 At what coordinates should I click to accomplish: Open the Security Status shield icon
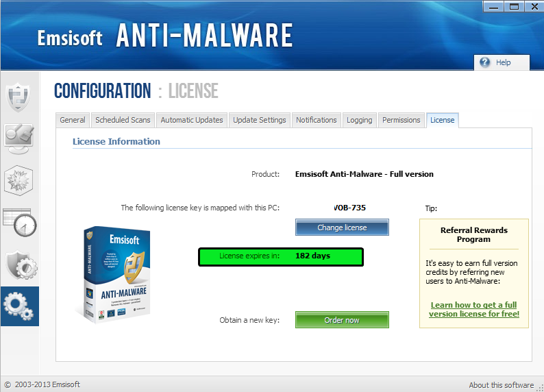tap(18, 97)
